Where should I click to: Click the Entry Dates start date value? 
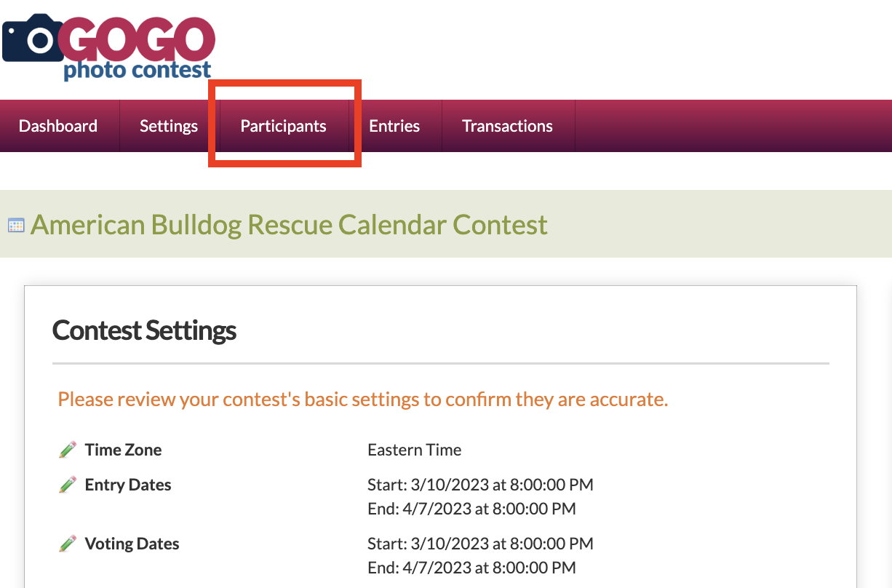pyautogui.click(x=480, y=485)
